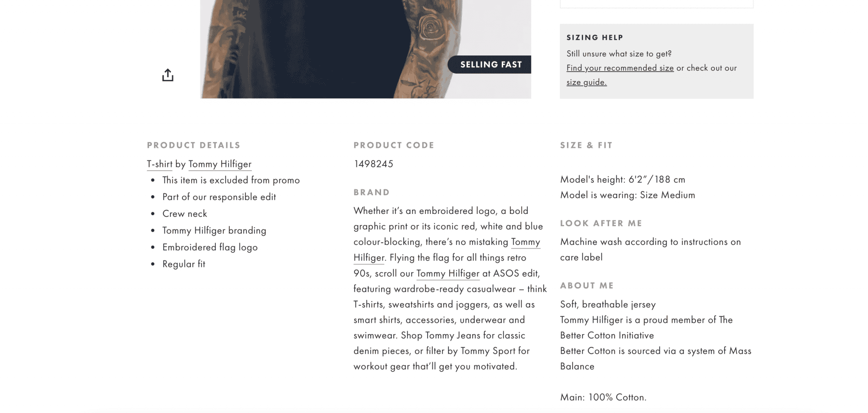The height and width of the screenshot is (413, 868).
Task: Select the Look After Me heading
Action: (x=601, y=223)
